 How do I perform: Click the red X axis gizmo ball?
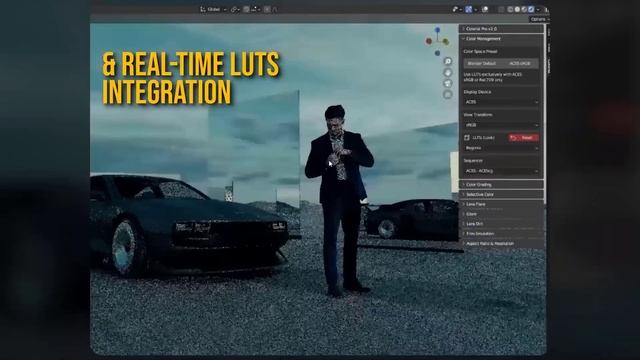tap(429, 41)
